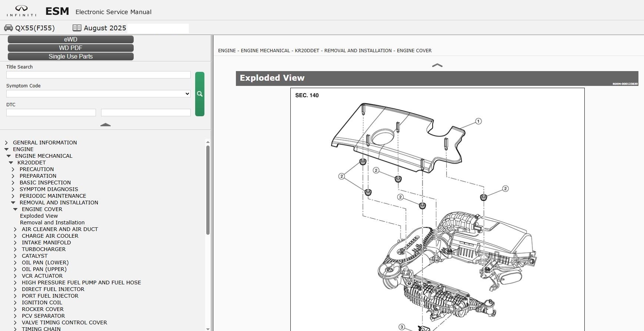This screenshot has height=331, width=644.
Task: Expand the TURBOCHARGER tree node
Action: point(15,249)
